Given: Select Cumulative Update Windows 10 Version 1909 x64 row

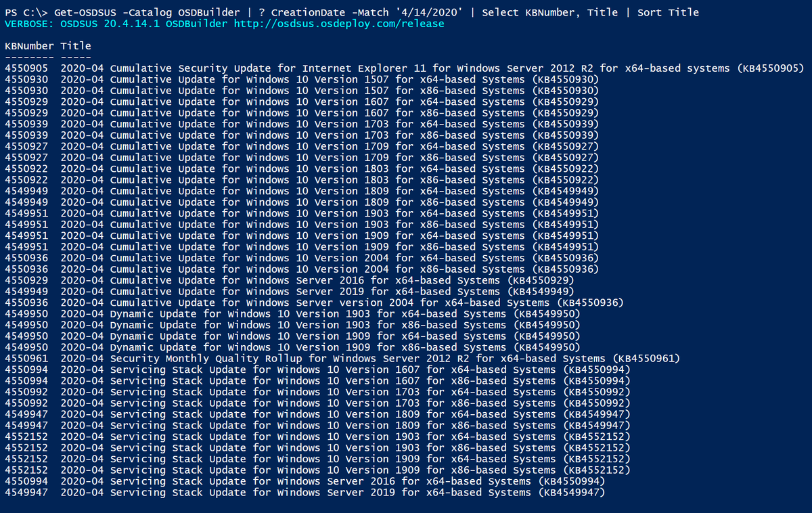Looking at the screenshot, I should (302, 236).
